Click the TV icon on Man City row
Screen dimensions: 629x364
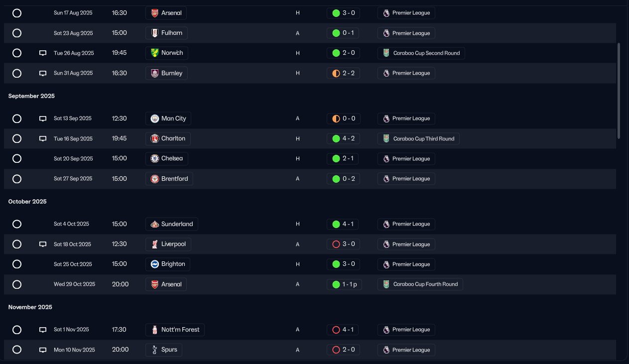click(x=43, y=119)
